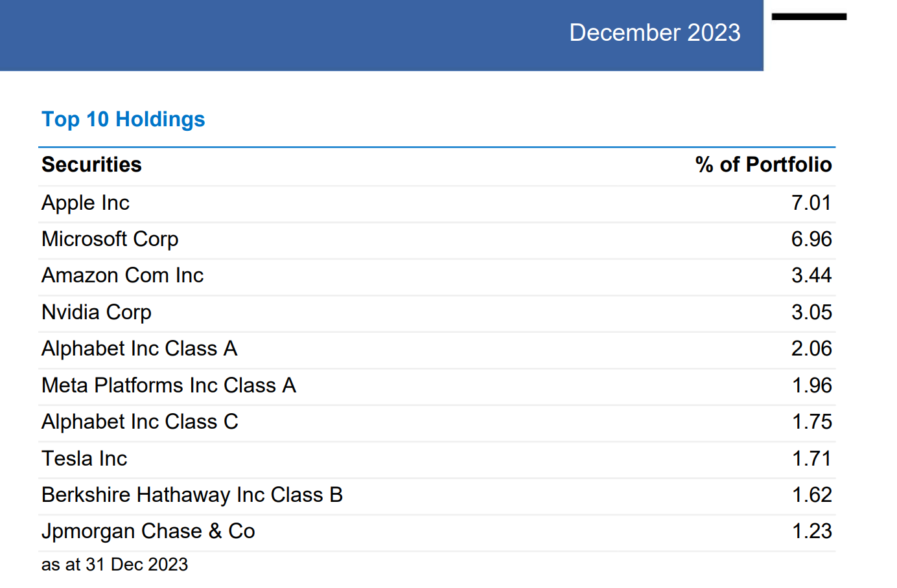Click Alphabet Inc Class C row
The height and width of the screenshot is (588, 897).
(x=140, y=422)
